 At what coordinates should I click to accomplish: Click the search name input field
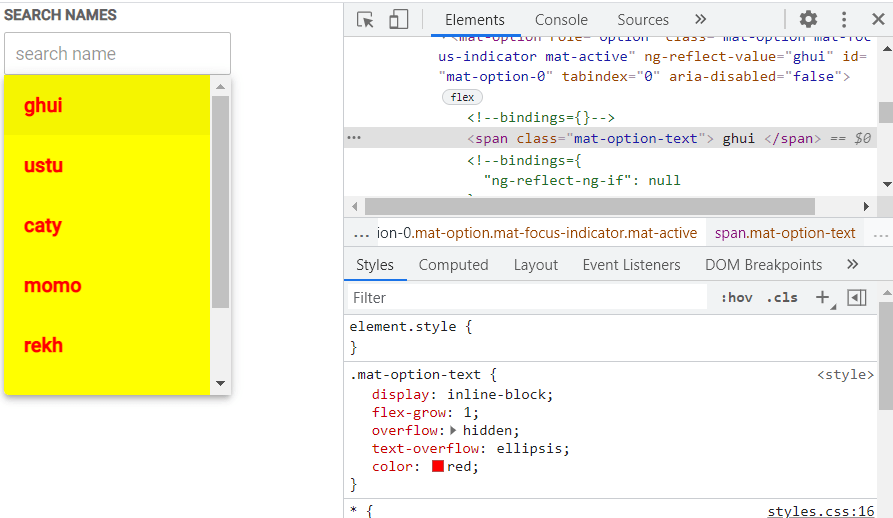tap(117, 54)
